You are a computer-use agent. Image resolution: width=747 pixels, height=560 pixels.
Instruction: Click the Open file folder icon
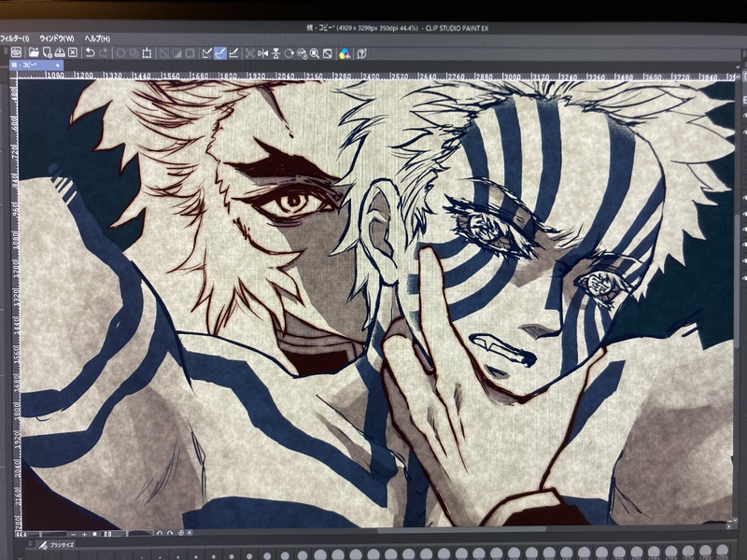point(34,52)
